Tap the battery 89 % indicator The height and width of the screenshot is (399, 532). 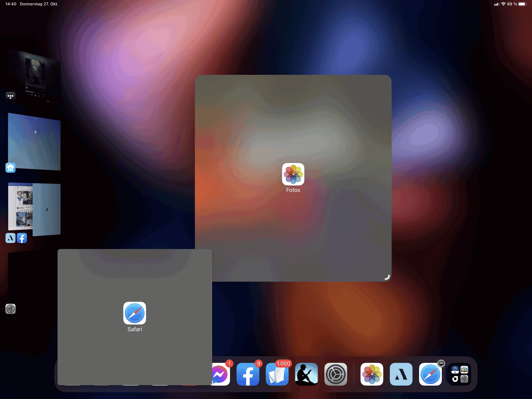pos(517,4)
